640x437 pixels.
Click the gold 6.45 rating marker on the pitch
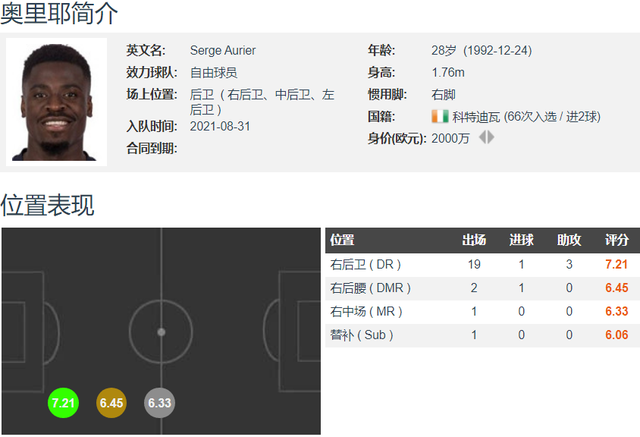click(111, 403)
